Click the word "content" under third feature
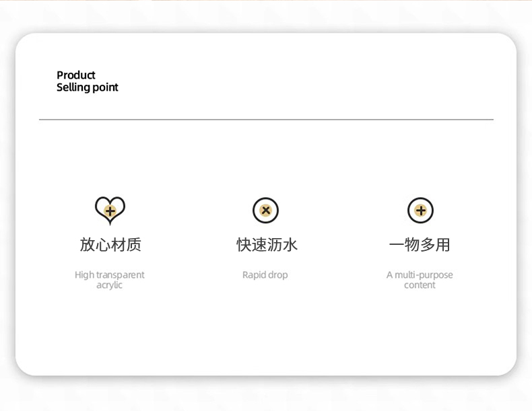 click(420, 285)
